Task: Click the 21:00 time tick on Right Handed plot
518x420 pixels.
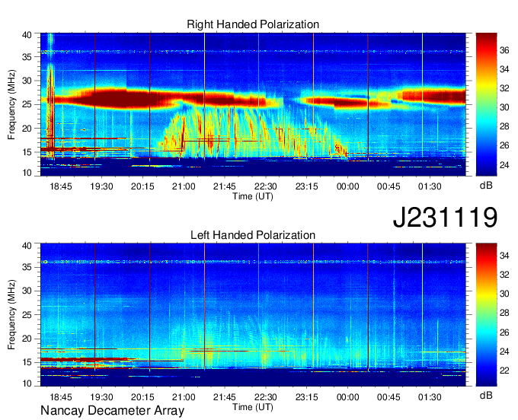Action: 184,186
